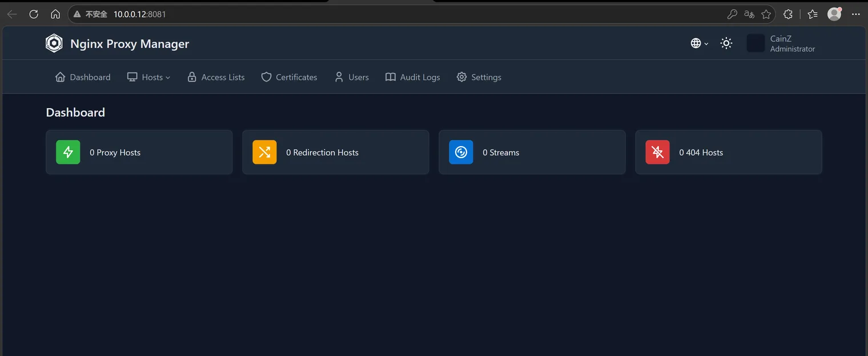Screen dimensions: 868x356
Task: Click the padlock icon beside Access Lists
Action: coord(192,77)
